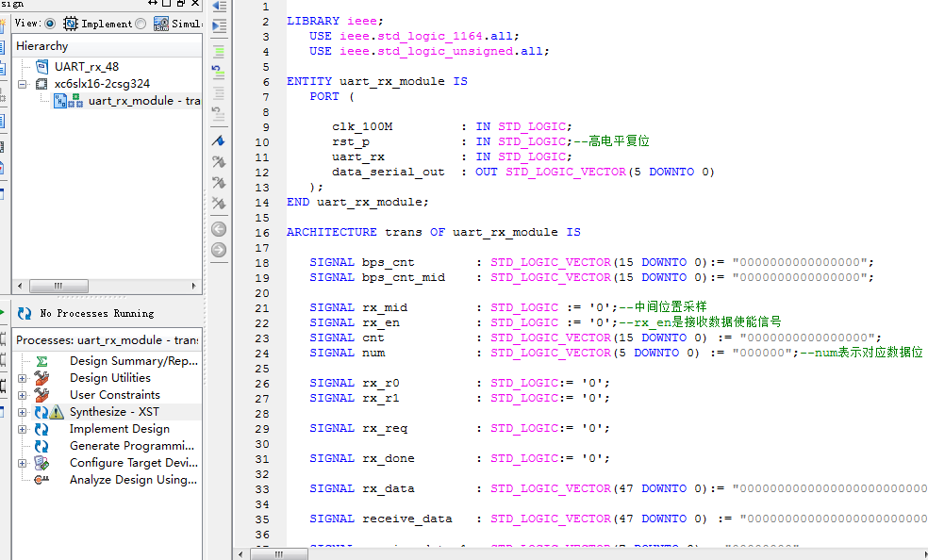Click the toggle bookmark icon in editor toolbar
This screenshot has width=928, height=560.
click(218, 140)
